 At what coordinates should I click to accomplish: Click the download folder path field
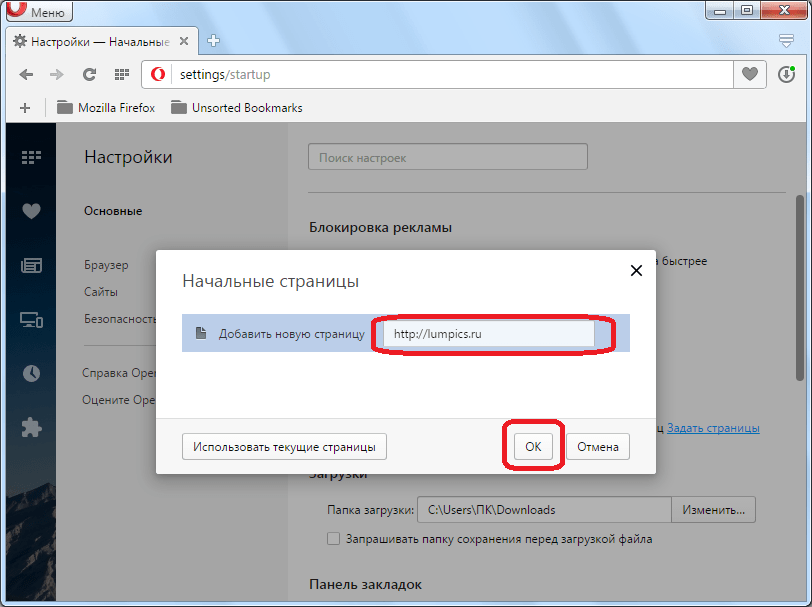click(544, 510)
